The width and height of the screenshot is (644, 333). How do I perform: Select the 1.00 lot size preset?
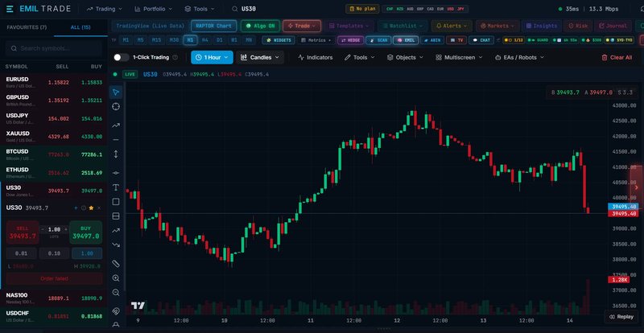click(87, 253)
